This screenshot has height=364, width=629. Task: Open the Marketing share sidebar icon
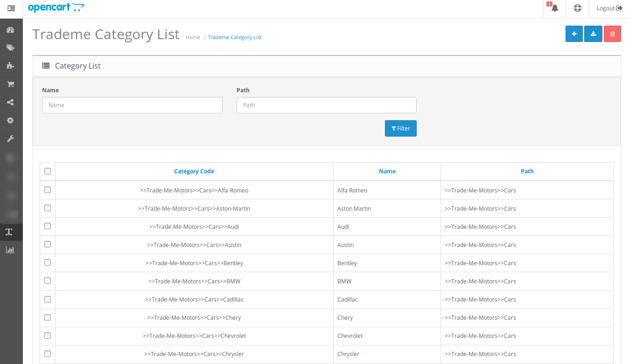pos(10,103)
